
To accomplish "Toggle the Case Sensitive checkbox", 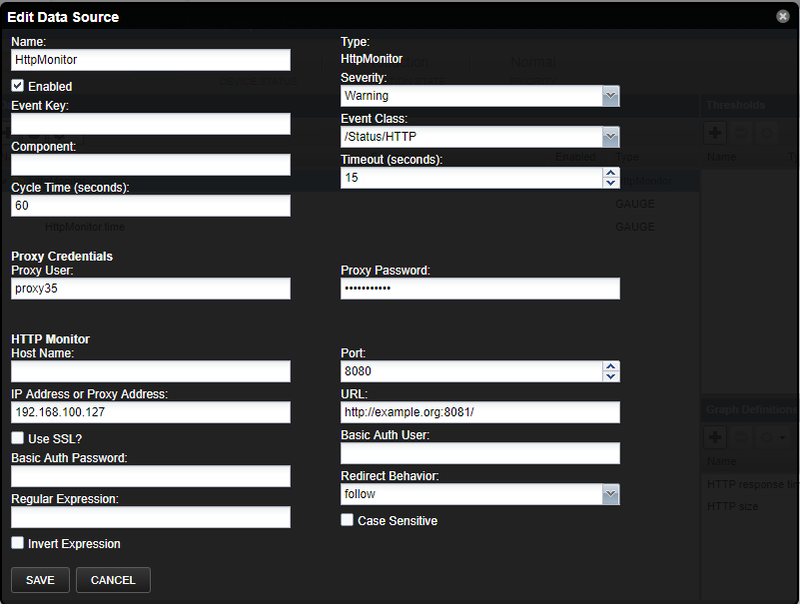I will tap(347, 520).
